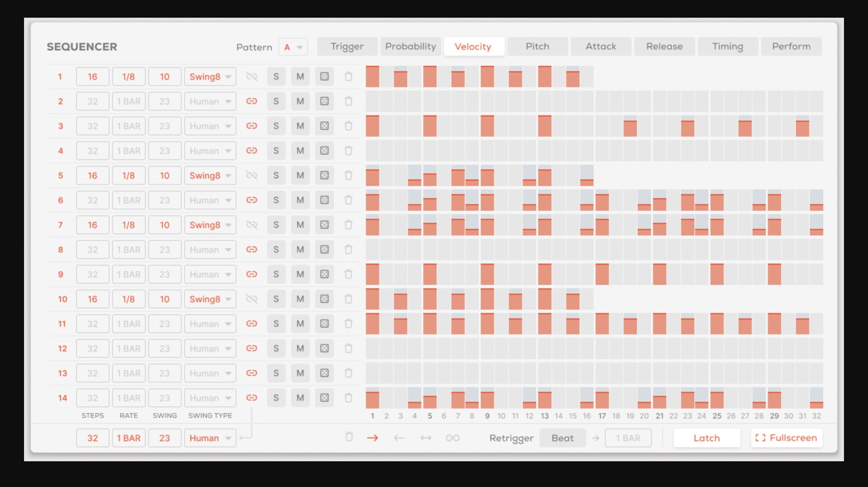Open the Pattern A dropdown

click(293, 47)
